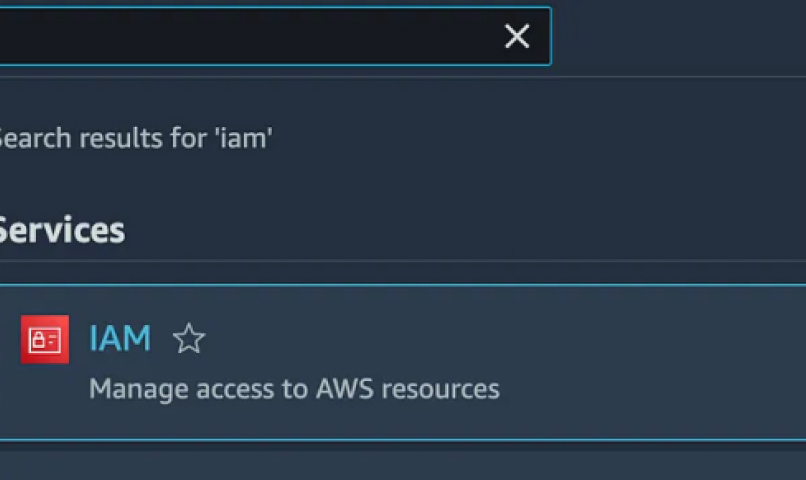Place the cursor in the dark search bar

(x=247, y=36)
